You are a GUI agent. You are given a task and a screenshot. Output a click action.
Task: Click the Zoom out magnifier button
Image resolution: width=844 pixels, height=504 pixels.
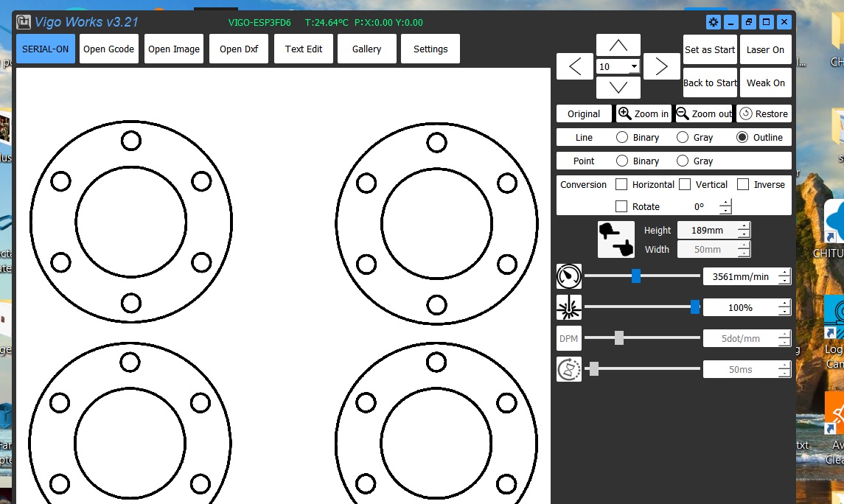point(704,113)
